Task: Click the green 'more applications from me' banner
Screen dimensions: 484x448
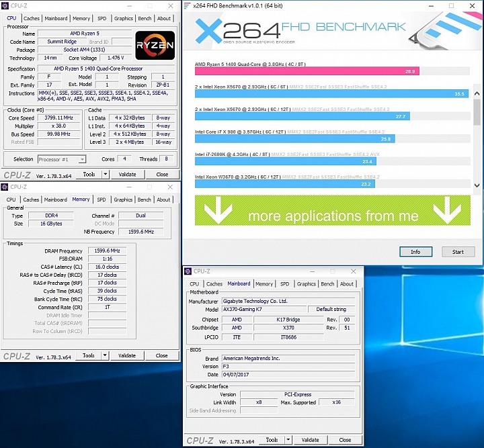Action: (x=333, y=210)
